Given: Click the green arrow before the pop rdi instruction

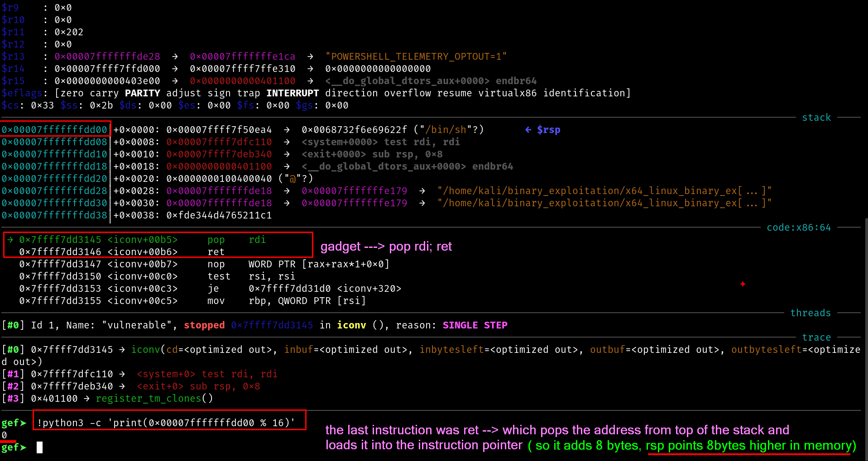Looking at the screenshot, I should click(x=10, y=240).
